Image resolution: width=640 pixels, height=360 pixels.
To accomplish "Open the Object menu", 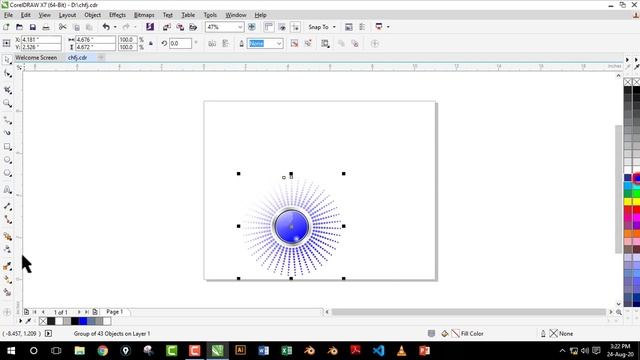I will click(93, 15).
